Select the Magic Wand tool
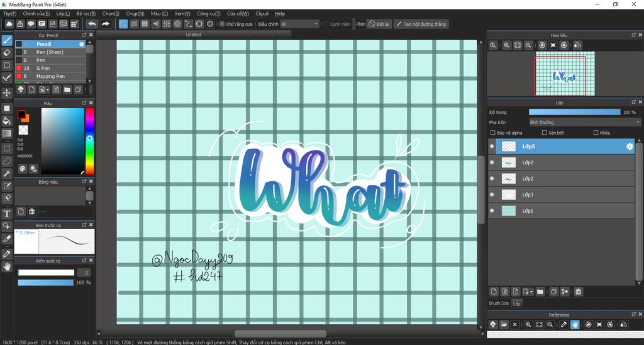 6,174
